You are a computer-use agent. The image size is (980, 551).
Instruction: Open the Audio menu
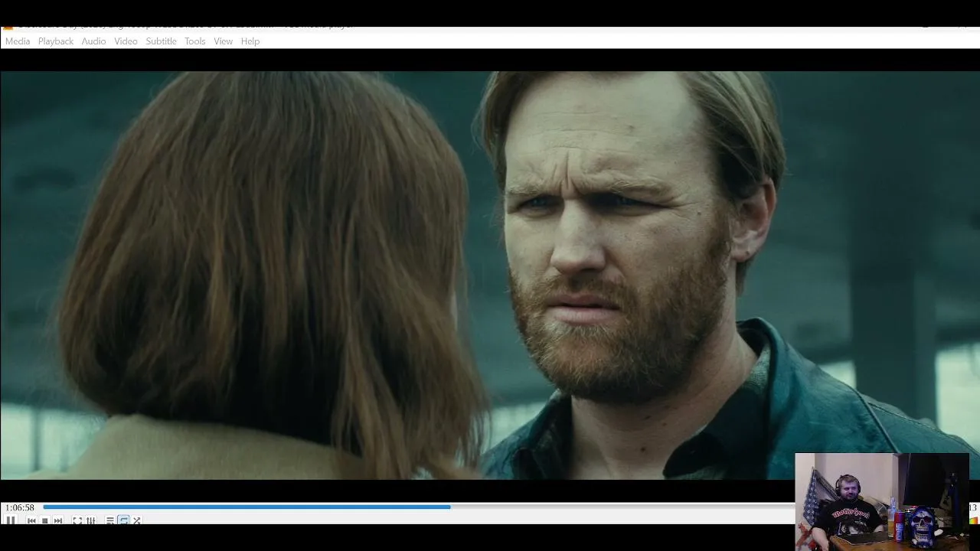tap(94, 41)
